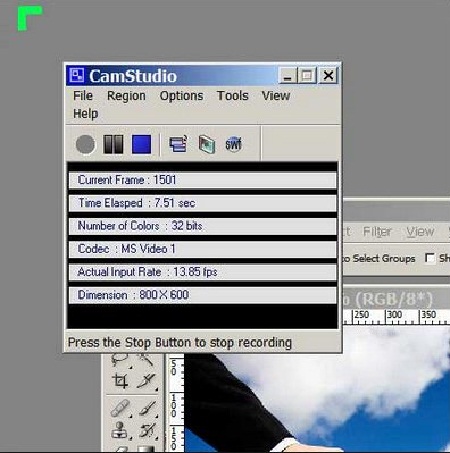This screenshot has height=453, width=450.
Task: Minimize the CamStudio window
Action: coord(287,76)
